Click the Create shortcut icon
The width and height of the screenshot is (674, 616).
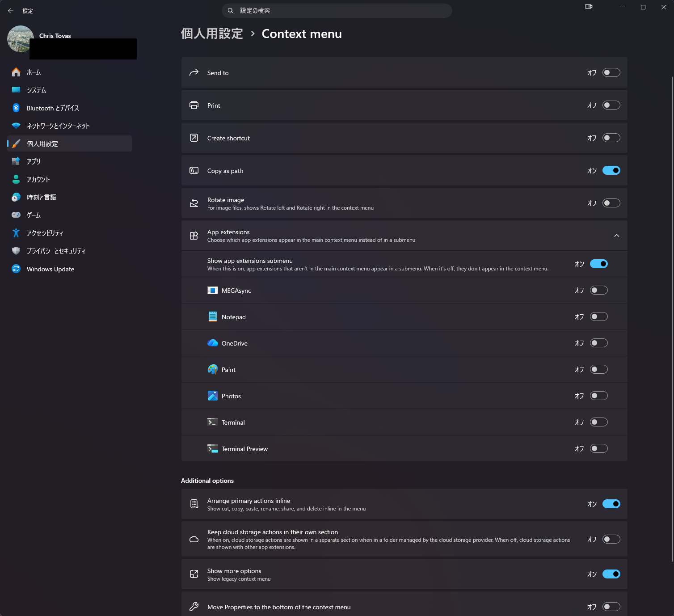click(194, 138)
